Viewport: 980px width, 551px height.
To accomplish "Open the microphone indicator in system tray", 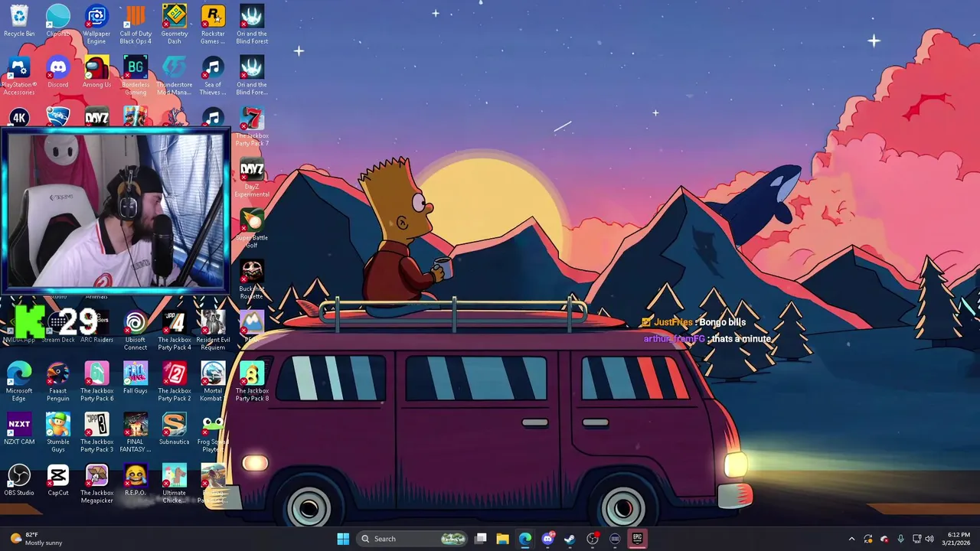I will pyautogui.click(x=900, y=539).
